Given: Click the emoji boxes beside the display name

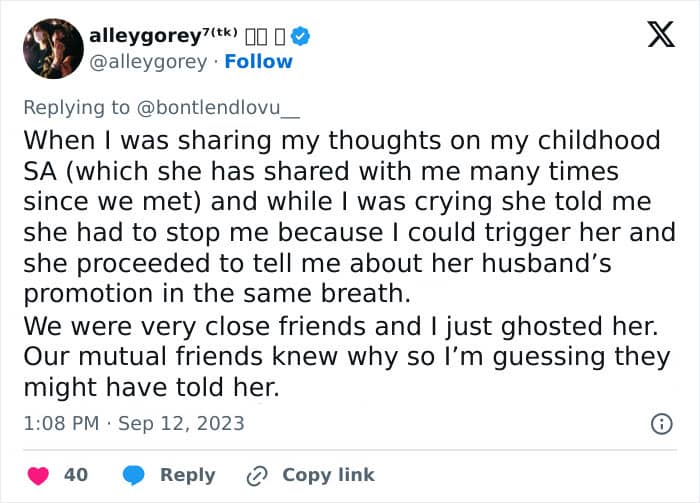Looking at the screenshot, I should 265,37.
